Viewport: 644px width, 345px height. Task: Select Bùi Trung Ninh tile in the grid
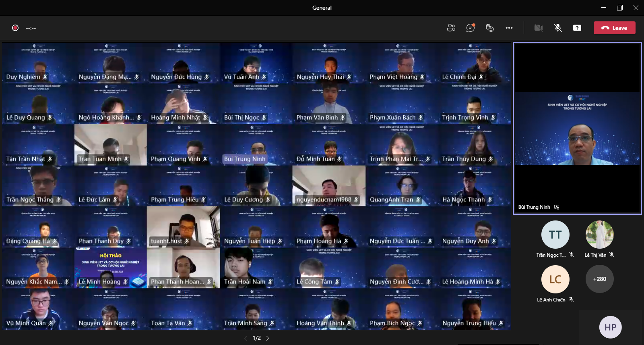point(256,145)
